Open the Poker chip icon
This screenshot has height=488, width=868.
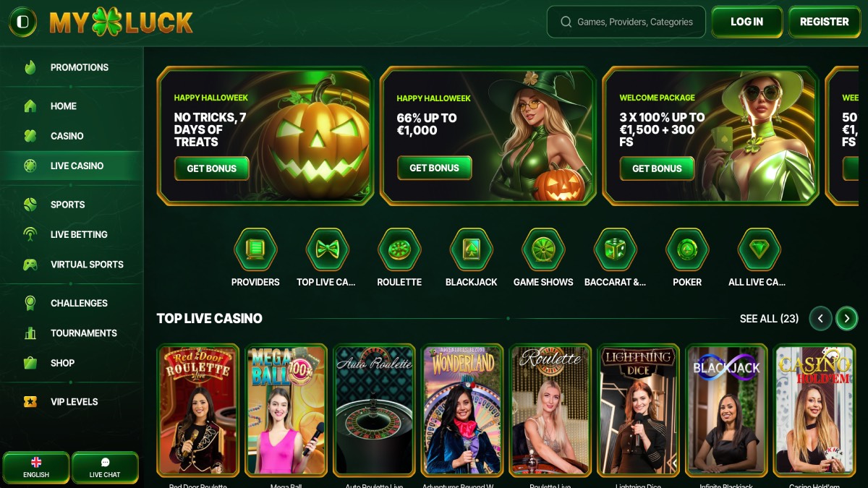[x=687, y=249]
